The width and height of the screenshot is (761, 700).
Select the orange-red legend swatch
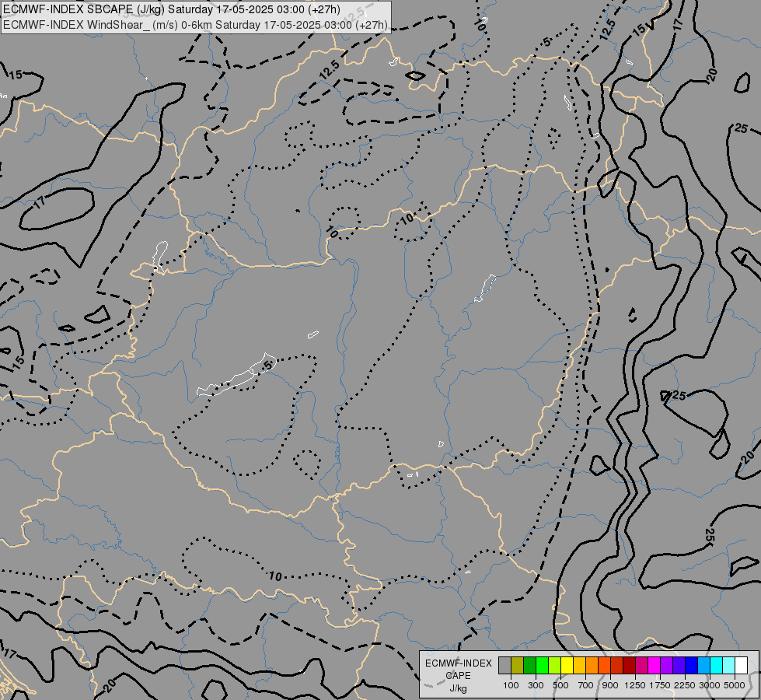coord(604,666)
